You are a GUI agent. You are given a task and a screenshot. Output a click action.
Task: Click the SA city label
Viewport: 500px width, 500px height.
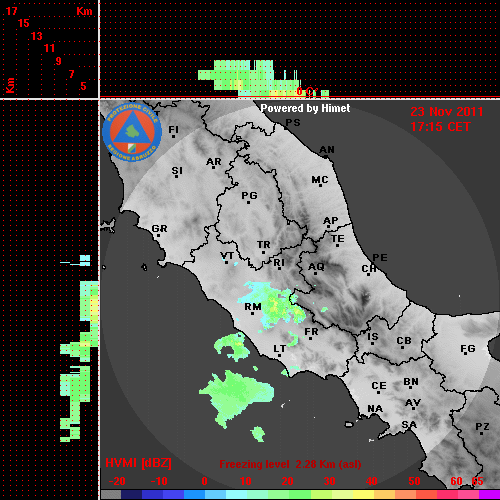click(409, 425)
